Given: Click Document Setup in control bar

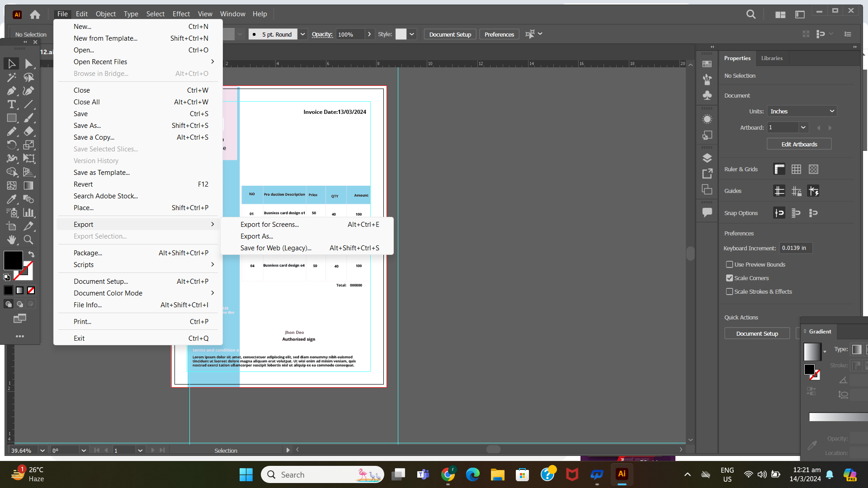Looking at the screenshot, I should [450, 34].
